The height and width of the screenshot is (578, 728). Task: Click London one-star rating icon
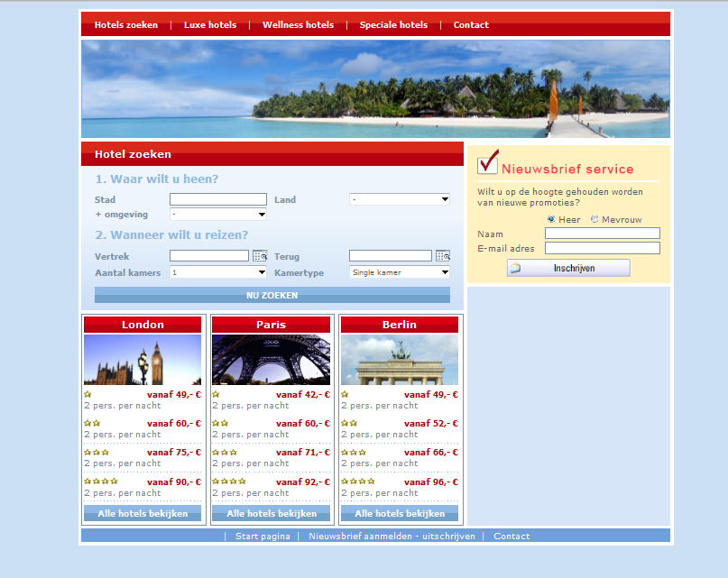coord(88,395)
